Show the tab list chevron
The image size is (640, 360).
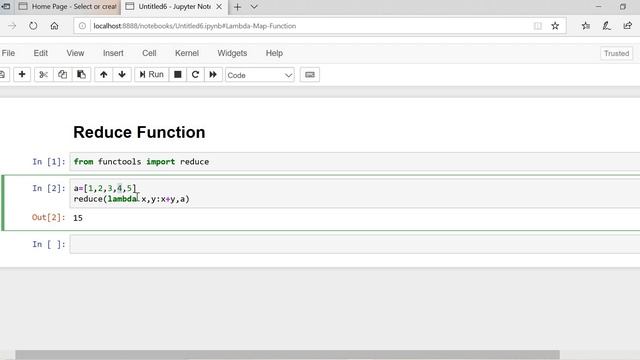254,7
